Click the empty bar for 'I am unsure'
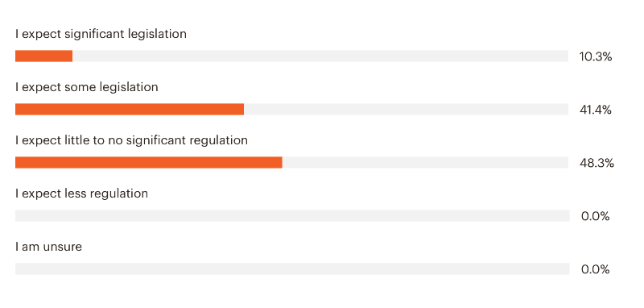644x308 pixels. (x=292, y=269)
